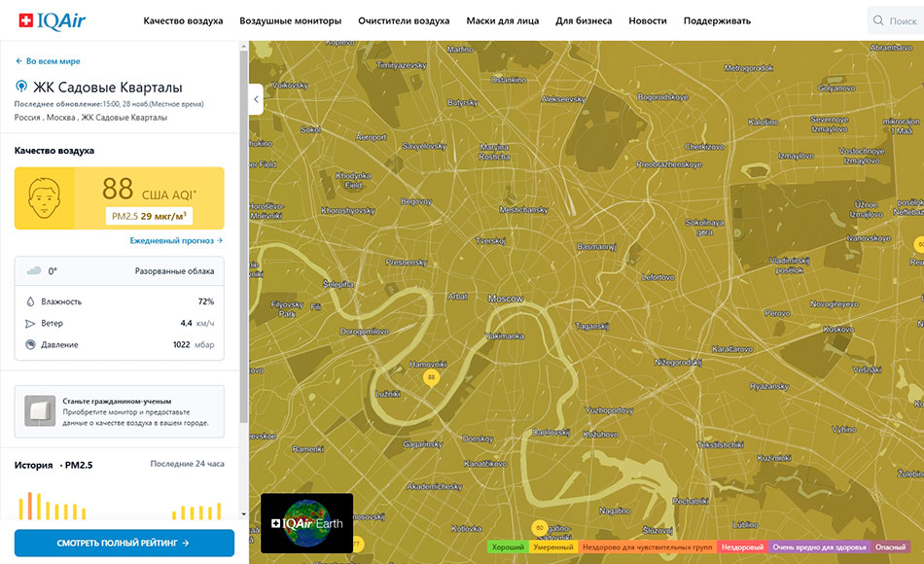
Task: Open 'Станьте гражданином-ученым' promo card
Action: 120,411
